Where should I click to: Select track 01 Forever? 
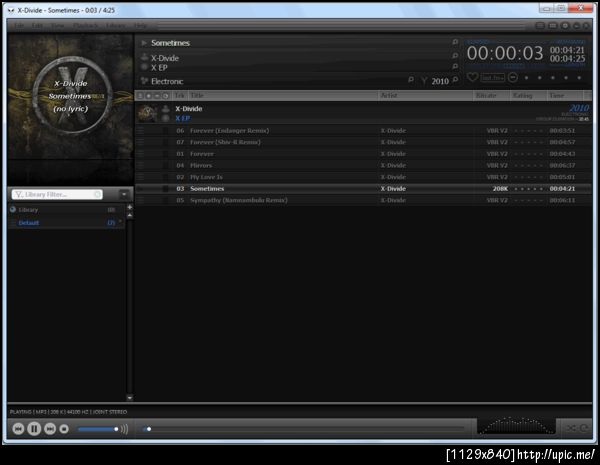(x=364, y=154)
